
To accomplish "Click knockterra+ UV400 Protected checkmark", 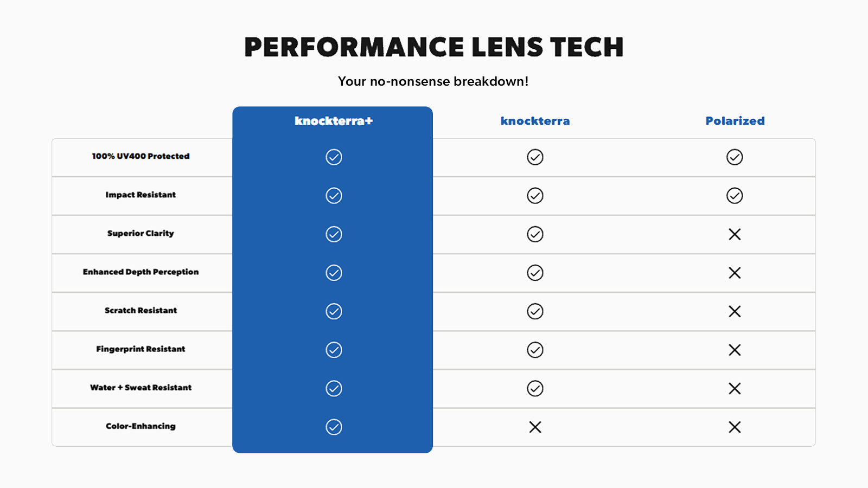I will pyautogui.click(x=334, y=157).
